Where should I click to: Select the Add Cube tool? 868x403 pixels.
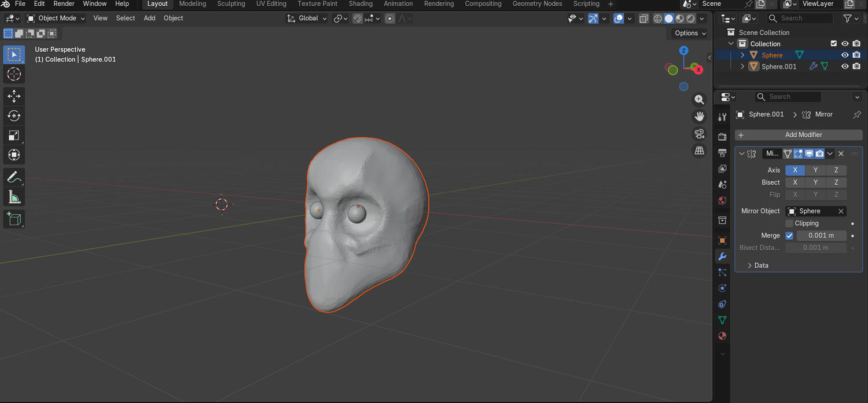[14, 219]
